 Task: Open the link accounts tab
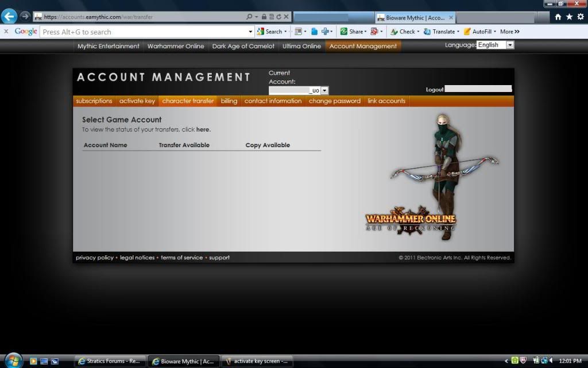click(x=386, y=101)
